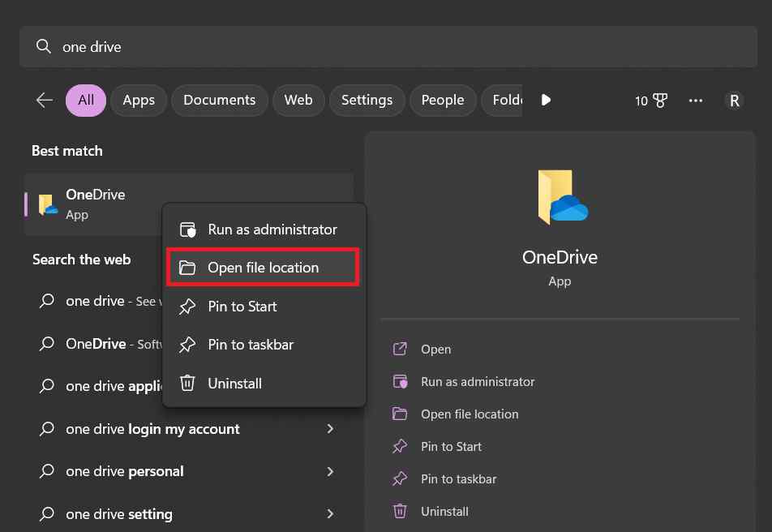Open web suggestion 'one drive login my account'
The width and height of the screenshot is (772, 532).
coord(189,429)
